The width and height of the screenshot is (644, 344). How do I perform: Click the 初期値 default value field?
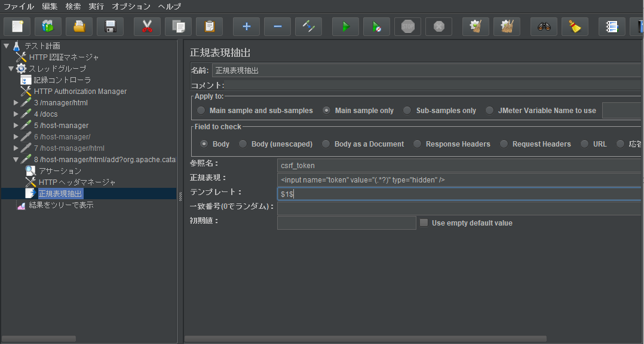(346, 223)
